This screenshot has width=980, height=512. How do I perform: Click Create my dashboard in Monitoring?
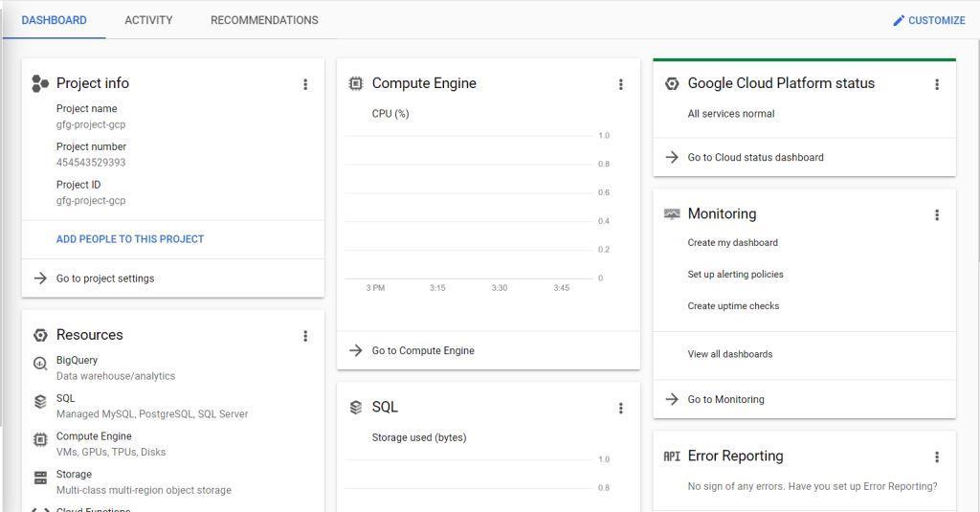pyautogui.click(x=732, y=243)
